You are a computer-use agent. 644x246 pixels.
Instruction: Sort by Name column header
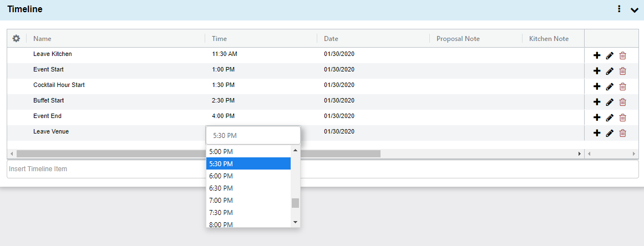[x=42, y=39]
